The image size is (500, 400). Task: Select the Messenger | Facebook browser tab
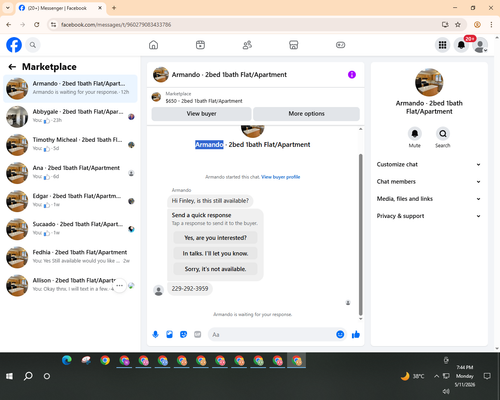(x=61, y=8)
